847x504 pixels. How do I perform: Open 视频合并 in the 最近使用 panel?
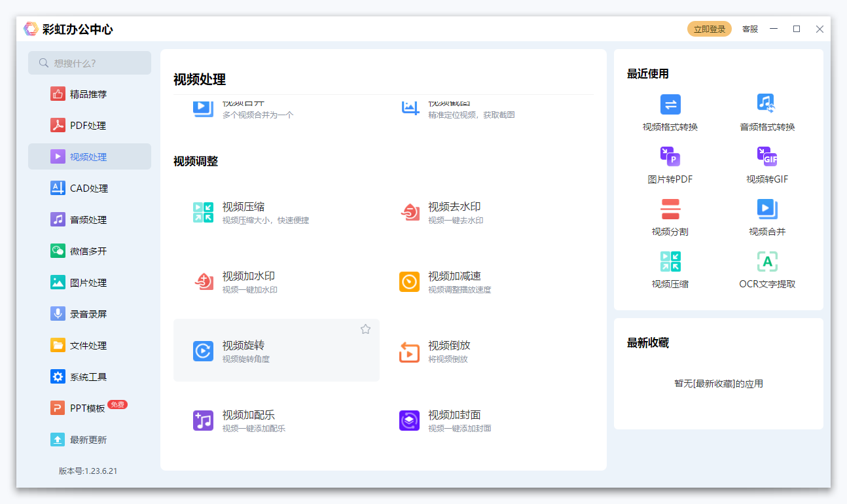(767, 218)
